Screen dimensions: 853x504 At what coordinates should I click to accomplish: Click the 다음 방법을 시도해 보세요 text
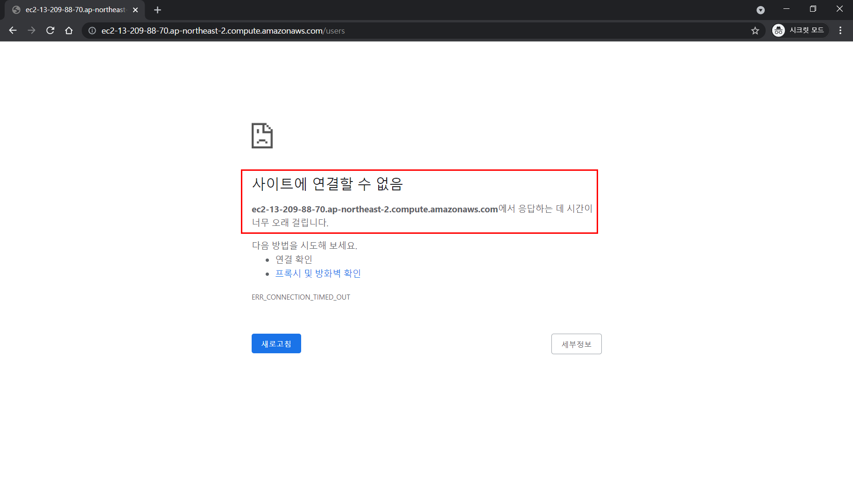coord(304,245)
